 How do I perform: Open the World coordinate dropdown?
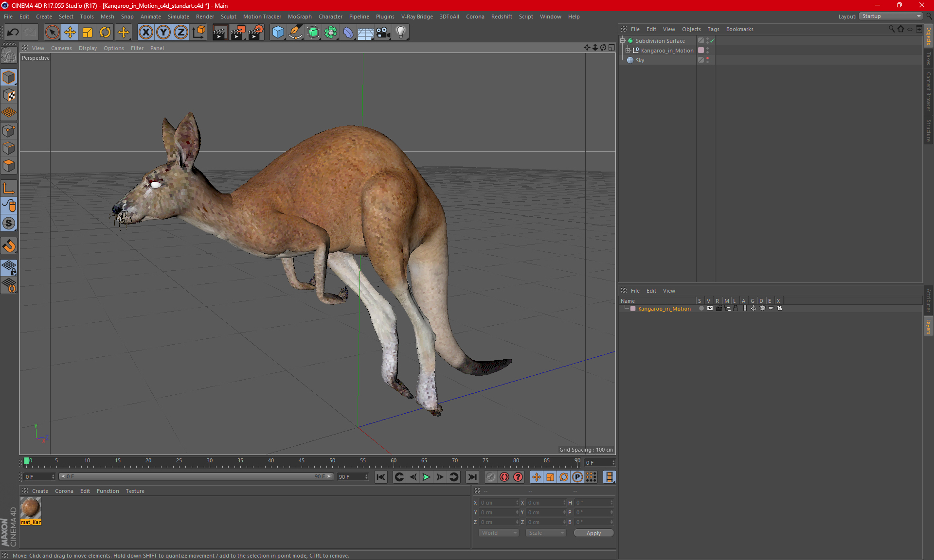[x=499, y=533]
